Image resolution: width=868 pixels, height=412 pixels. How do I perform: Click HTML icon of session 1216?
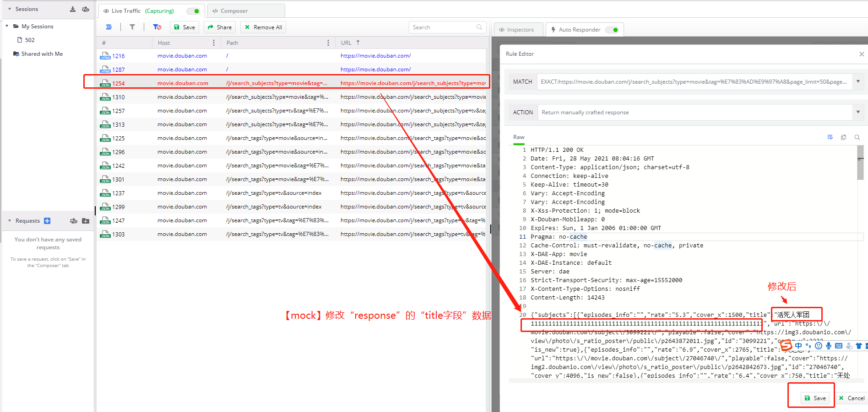105,56
